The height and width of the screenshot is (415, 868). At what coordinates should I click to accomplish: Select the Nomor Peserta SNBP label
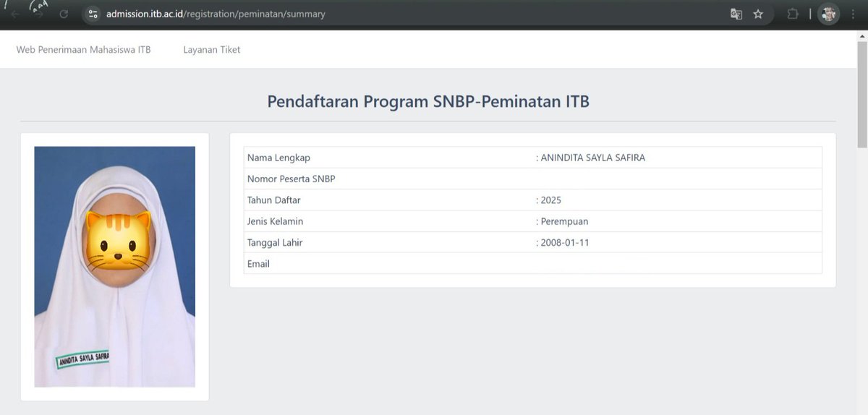pos(292,179)
